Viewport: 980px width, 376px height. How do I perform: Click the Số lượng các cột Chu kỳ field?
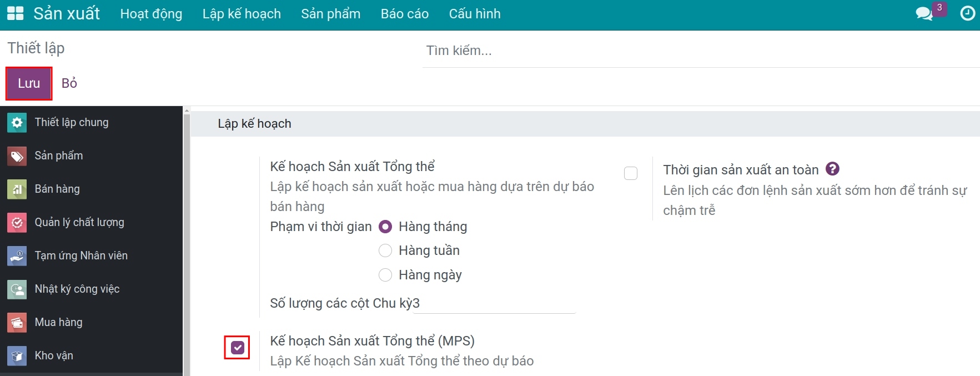(x=495, y=303)
